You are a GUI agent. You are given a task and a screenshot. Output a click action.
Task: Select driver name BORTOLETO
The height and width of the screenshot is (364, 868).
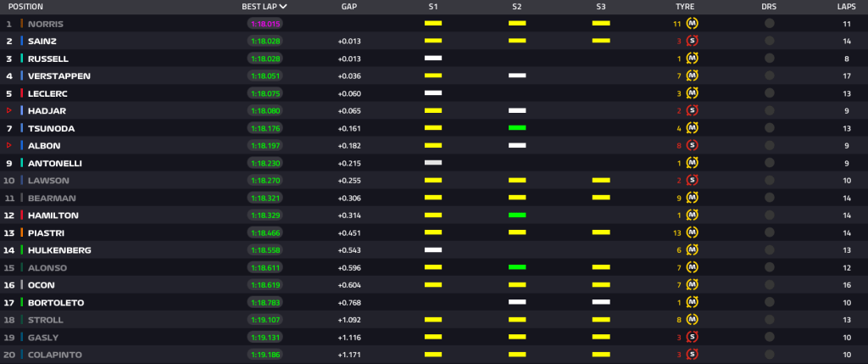56,303
